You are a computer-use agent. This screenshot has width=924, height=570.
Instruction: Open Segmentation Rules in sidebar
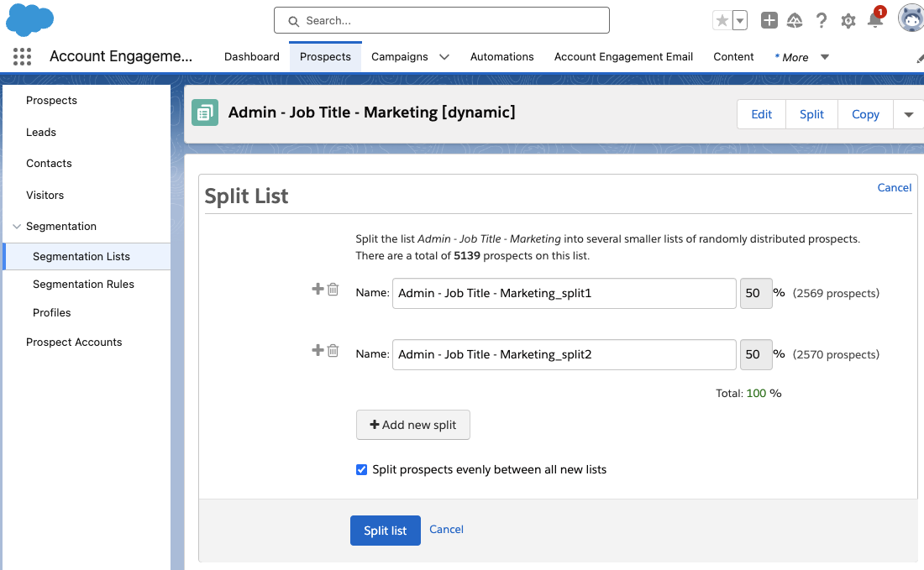pos(83,284)
